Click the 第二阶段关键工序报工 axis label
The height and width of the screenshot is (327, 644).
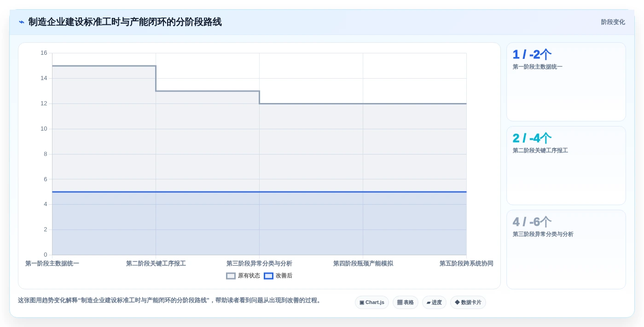coord(156,264)
